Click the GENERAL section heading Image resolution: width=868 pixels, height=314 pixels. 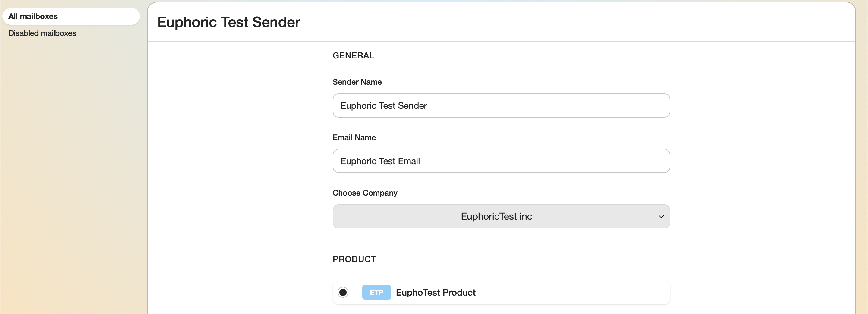click(353, 55)
